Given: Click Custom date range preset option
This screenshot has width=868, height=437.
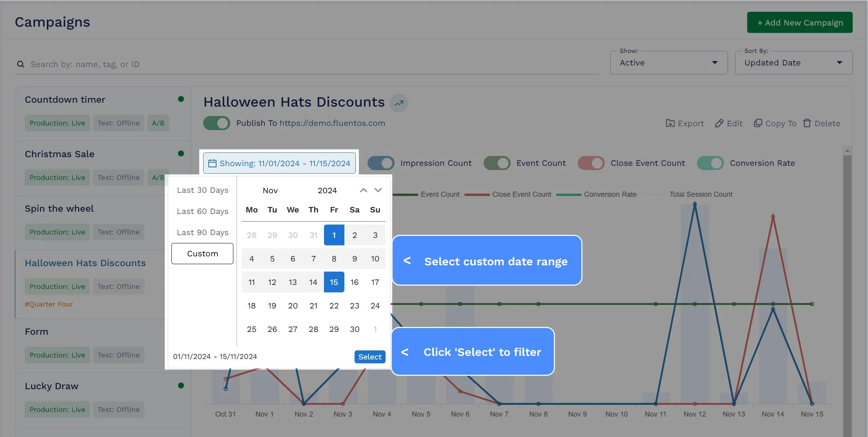Looking at the screenshot, I should 202,254.
